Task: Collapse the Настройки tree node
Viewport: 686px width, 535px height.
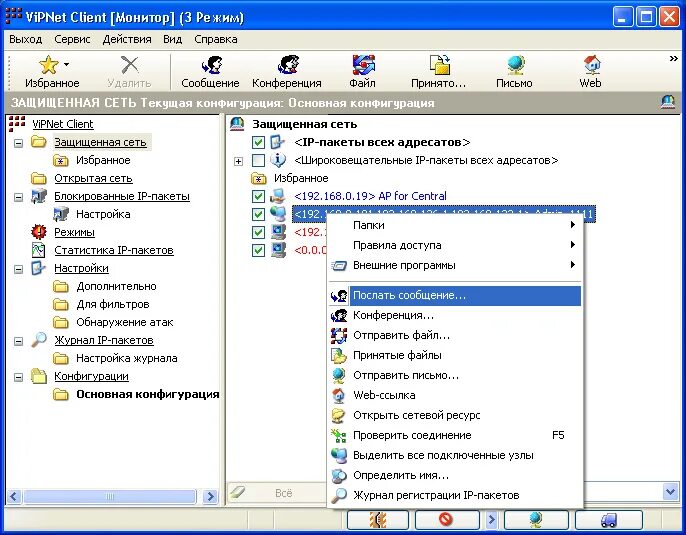Action: pyautogui.click(x=18, y=269)
